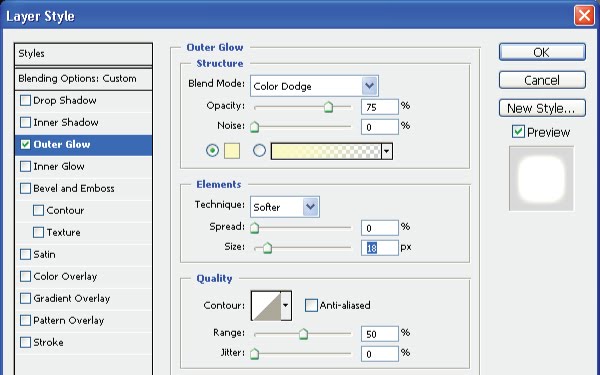Click the Noise slider handle
Viewport: 600px width, 375px height.
(254, 127)
